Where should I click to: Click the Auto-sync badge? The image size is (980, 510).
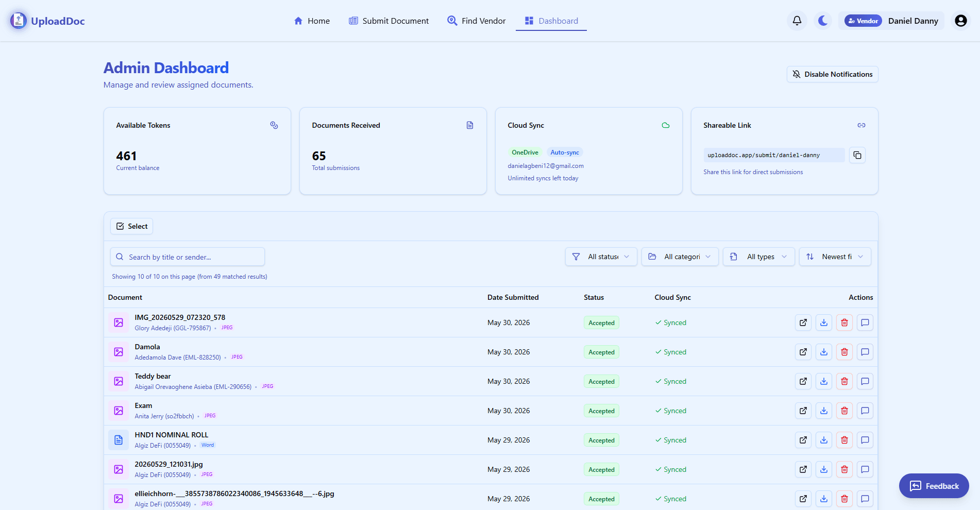[565, 152]
